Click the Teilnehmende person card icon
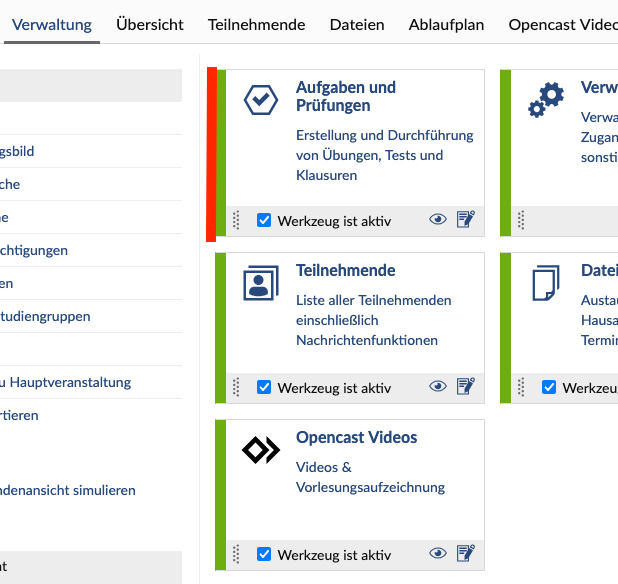Screen dimensions: 618x584 pos(261,283)
